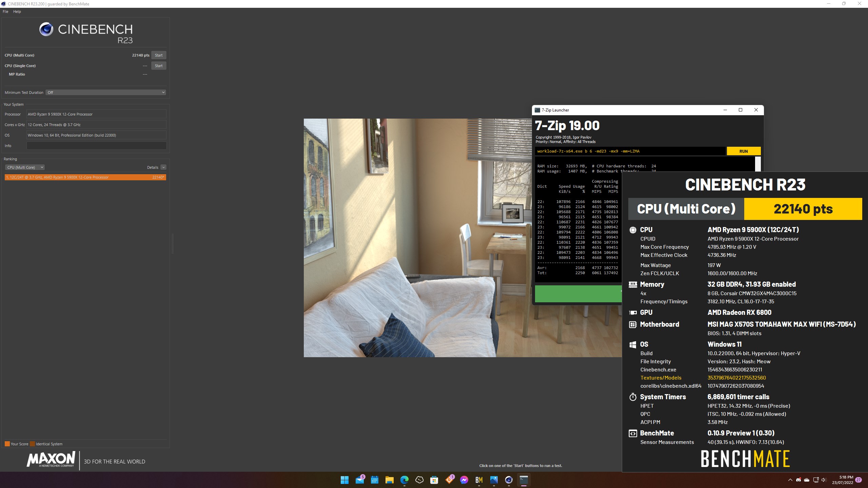The image size is (868, 488).
Task: Click the Max Wattage 197 W value
Action: click(714, 265)
